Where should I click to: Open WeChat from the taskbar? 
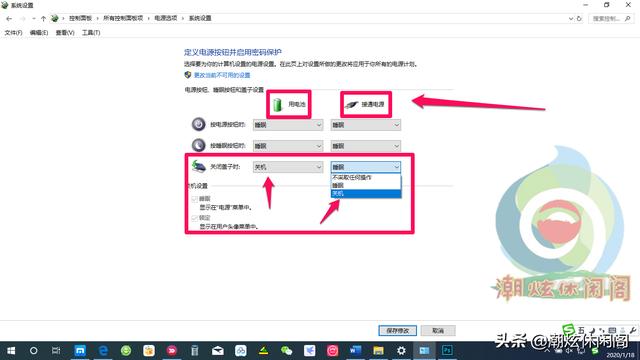(287, 351)
